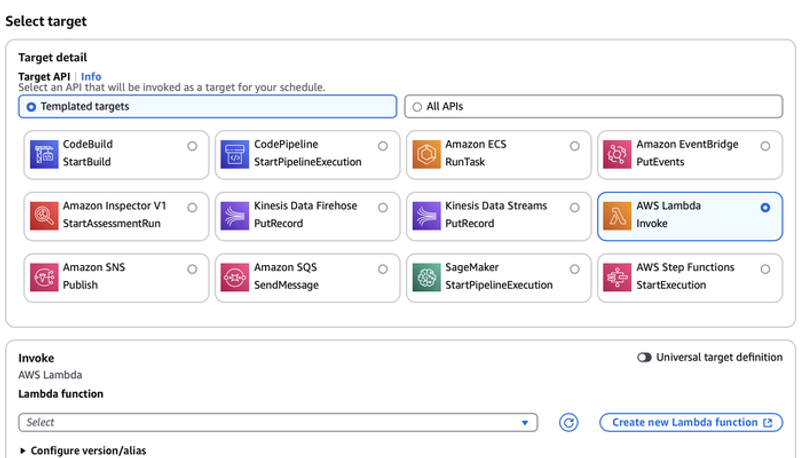Select the All APIs radio option

(417, 107)
